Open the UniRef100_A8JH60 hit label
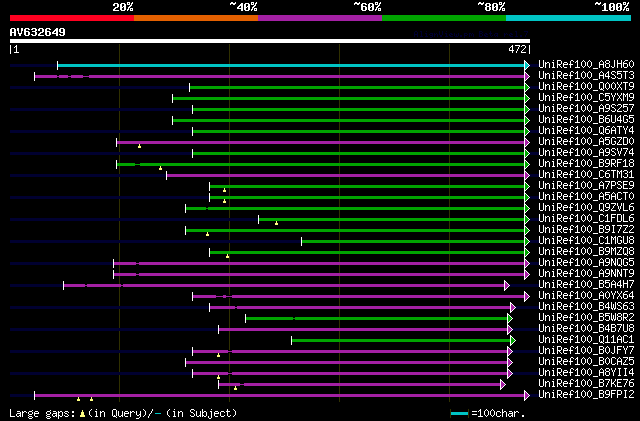Screen dimensions: 640x421 [x=586, y=65]
